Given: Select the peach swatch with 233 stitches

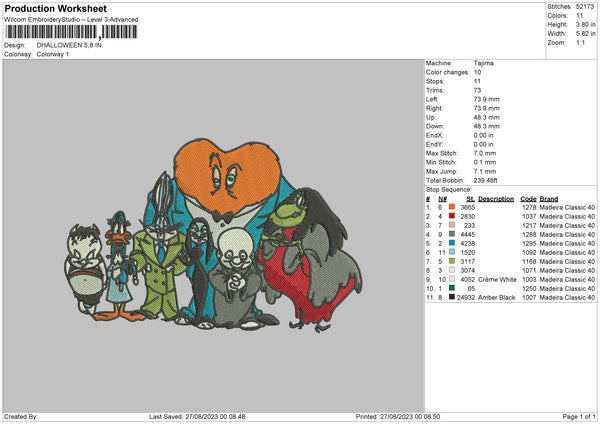Looking at the screenshot, I should coord(452,225).
